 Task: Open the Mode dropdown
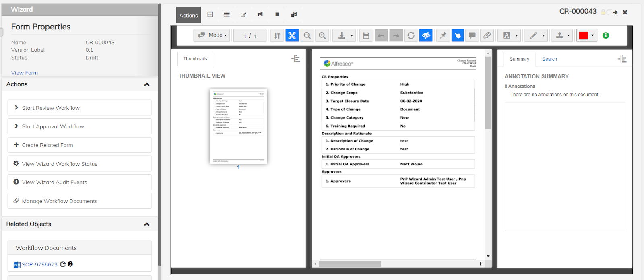pyautogui.click(x=212, y=35)
